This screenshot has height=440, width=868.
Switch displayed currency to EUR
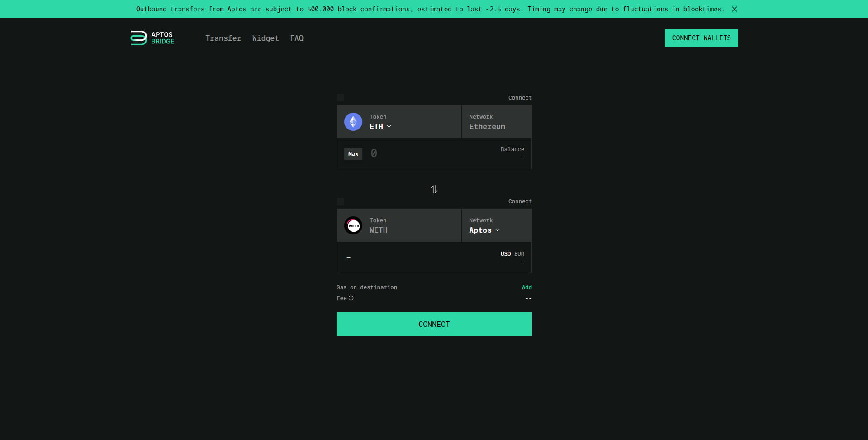point(519,254)
